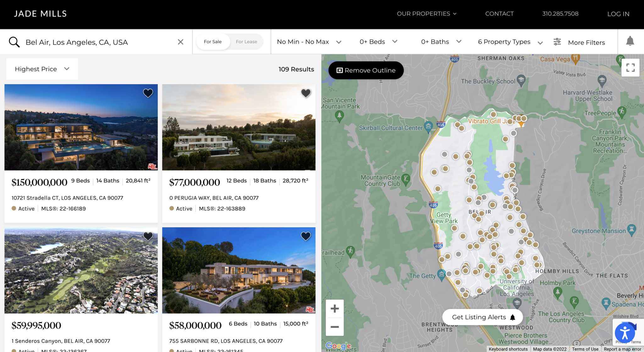Click the search magnifying glass icon
The height and width of the screenshot is (352, 644).
click(14, 41)
